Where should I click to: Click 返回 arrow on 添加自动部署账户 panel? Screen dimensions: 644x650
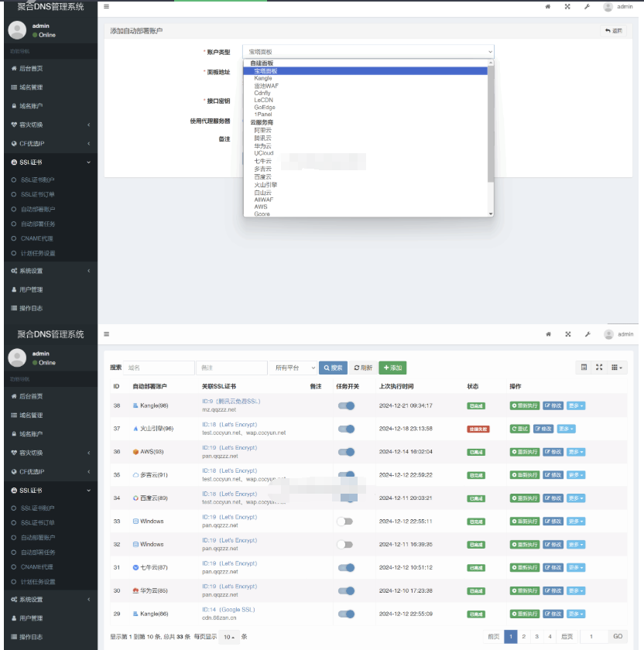pos(613,31)
